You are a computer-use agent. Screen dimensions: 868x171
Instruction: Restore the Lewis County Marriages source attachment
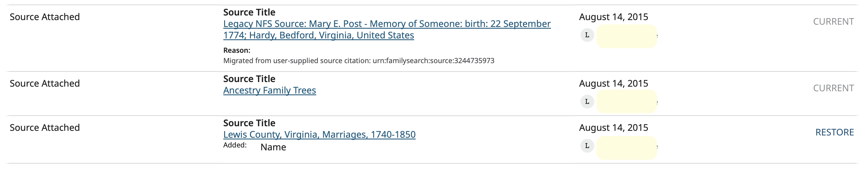click(x=834, y=132)
